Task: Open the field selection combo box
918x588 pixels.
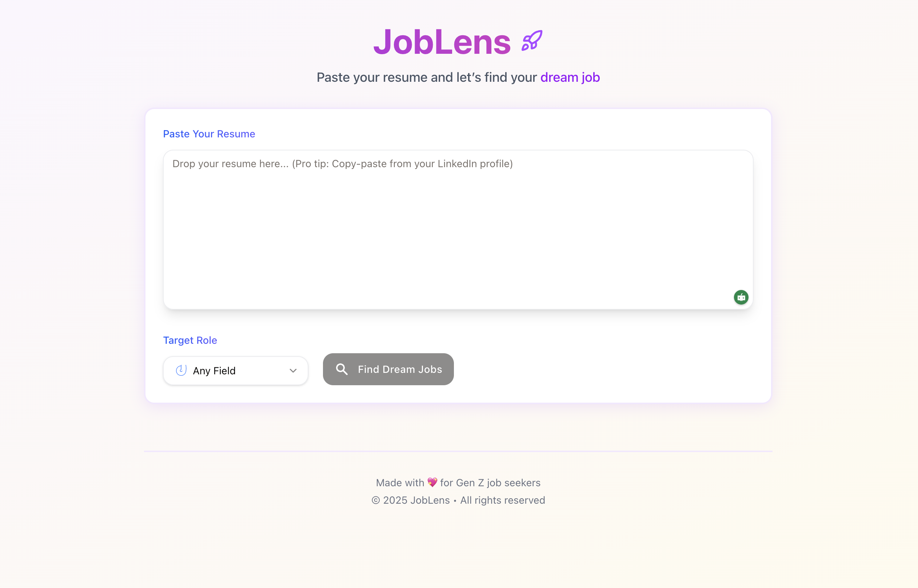Action: click(x=235, y=370)
